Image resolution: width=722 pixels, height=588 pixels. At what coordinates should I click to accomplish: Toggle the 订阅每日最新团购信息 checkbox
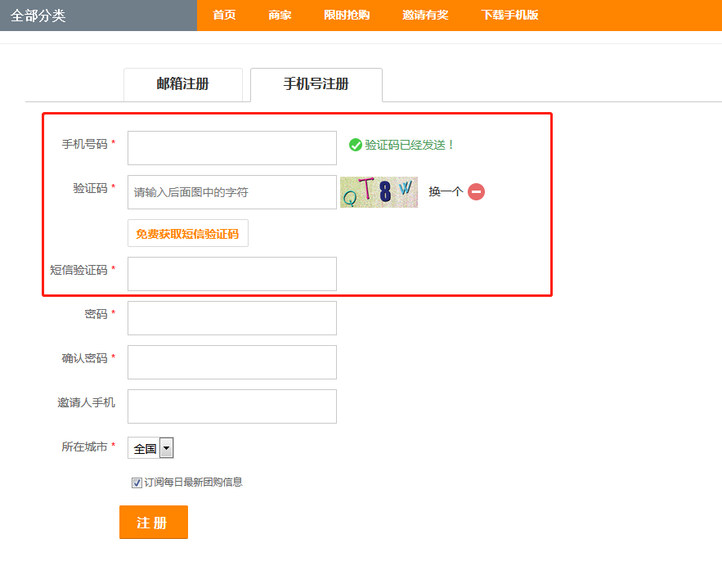137,483
